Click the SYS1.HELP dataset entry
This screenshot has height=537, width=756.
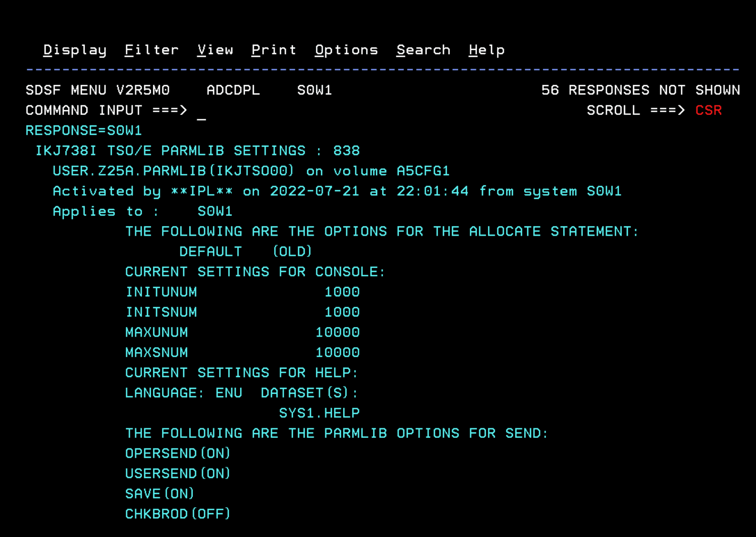[320, 412]
